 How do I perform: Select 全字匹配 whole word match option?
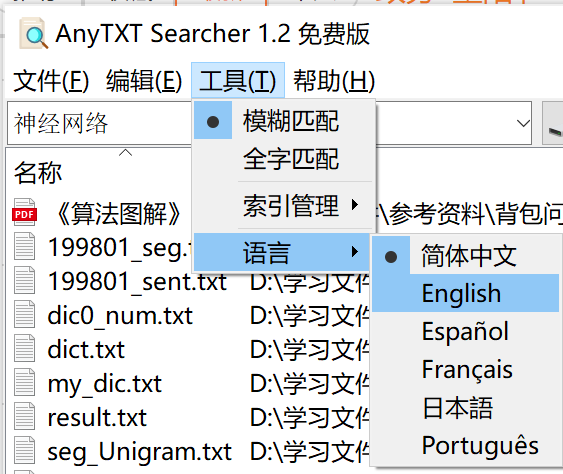(x=284, y=159)
